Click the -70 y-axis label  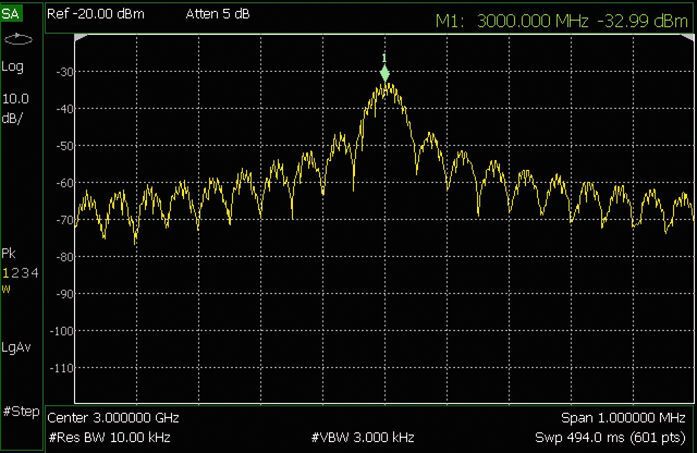(x=65, y=220)
